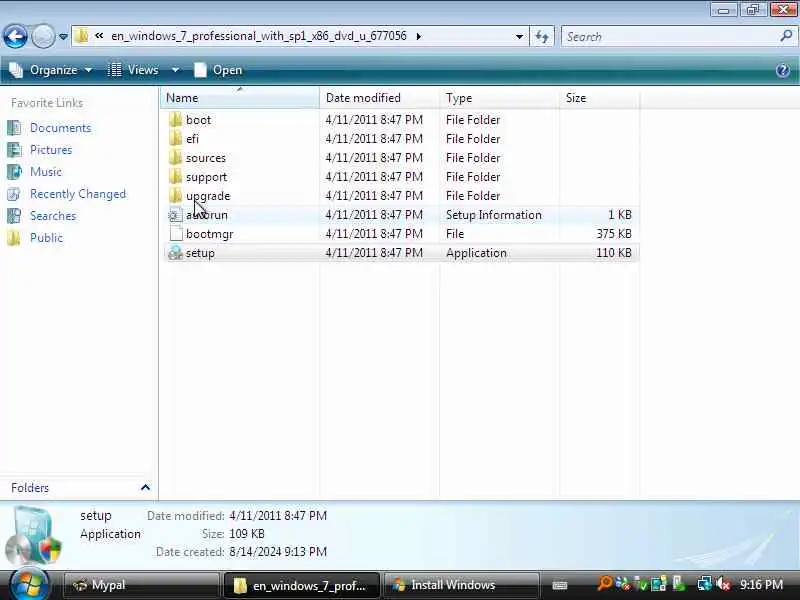Expand the Folders pane chevron
Viewport: 800px width, 600px height.
click(x=145, y=488)
